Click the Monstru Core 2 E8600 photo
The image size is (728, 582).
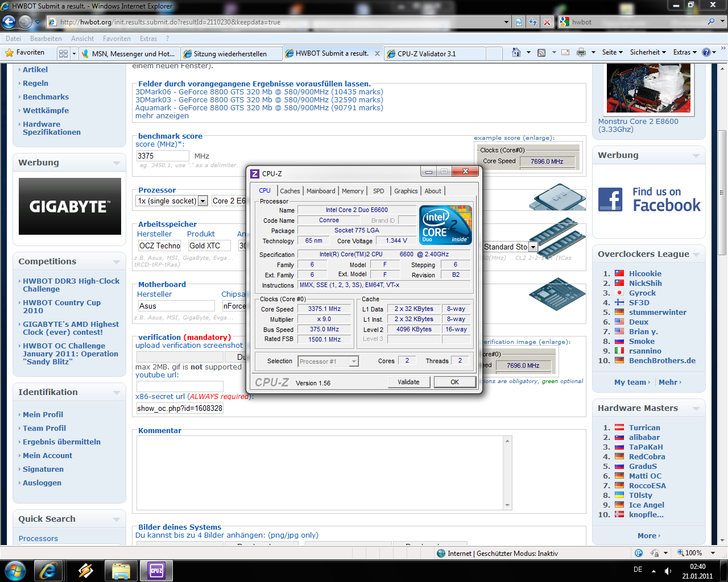click(649, 88)
